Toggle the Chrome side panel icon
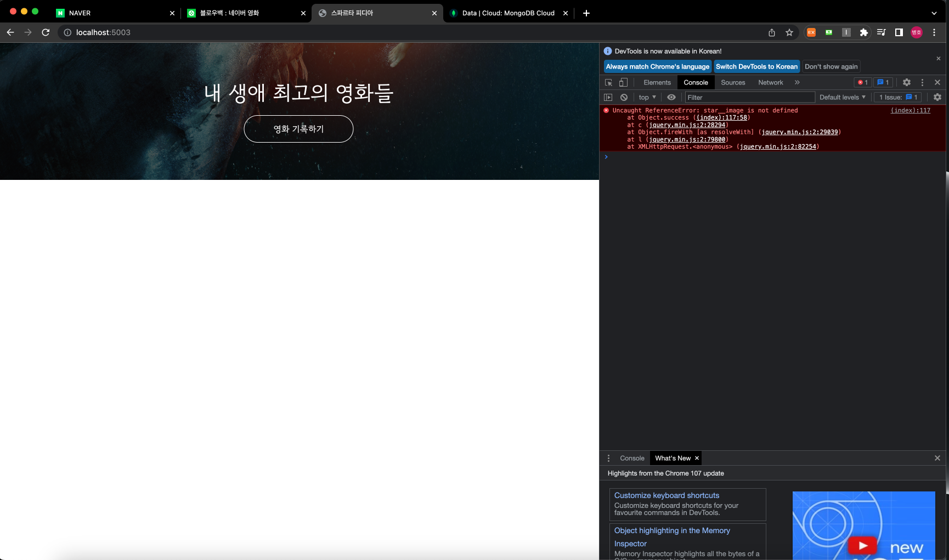The height and width of the screenshot is (560, 949). [899, 32]
